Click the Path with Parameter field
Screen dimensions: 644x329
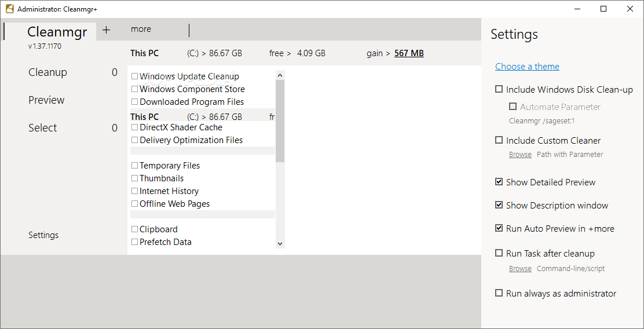coord(570,155)
